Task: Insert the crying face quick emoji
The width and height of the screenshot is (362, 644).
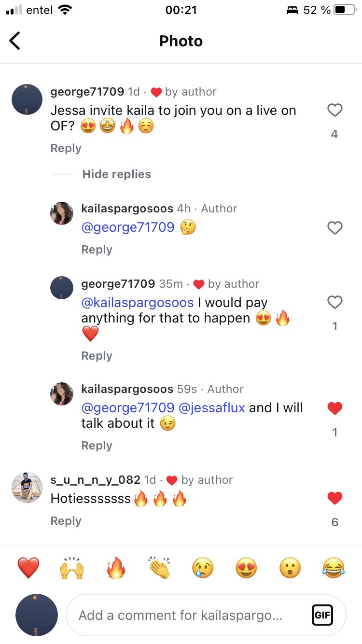Action: [x=203, y=568]
